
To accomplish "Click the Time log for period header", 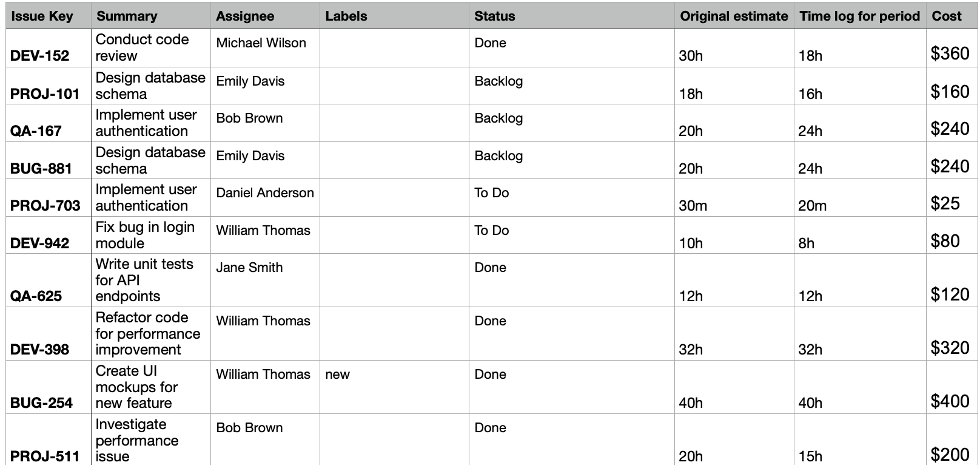I will click(x=859, y=16).
